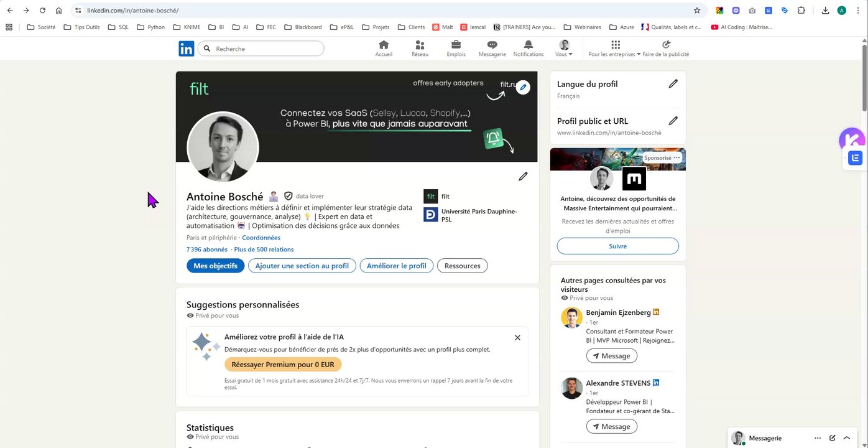Open Université Paris Dauphine-PSL link

coord(471,215)
